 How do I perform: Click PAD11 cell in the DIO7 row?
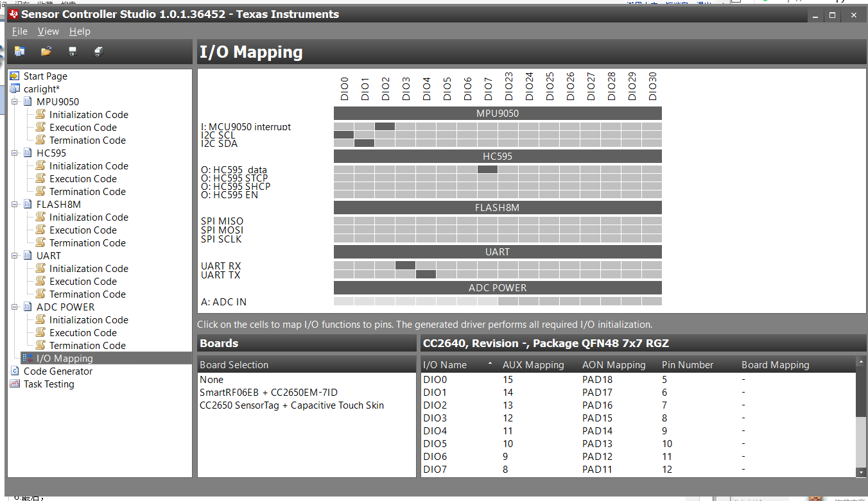click(x=597, y=470)
